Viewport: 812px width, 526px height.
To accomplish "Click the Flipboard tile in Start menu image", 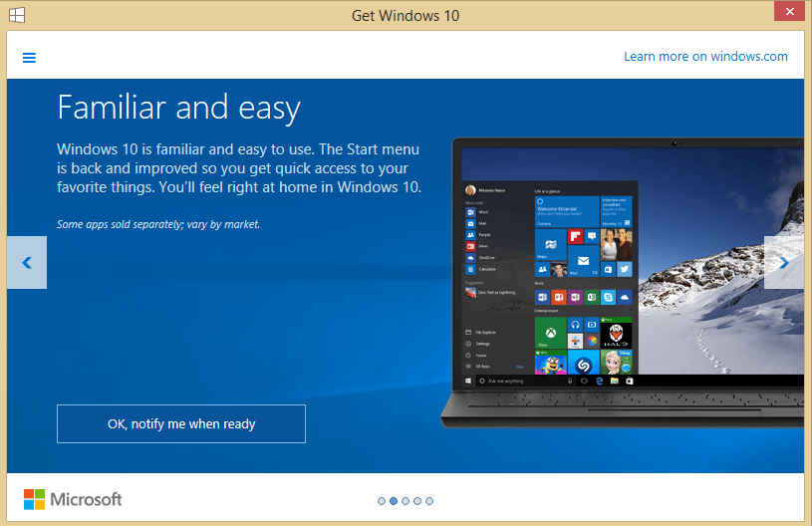I will (575, 237).
